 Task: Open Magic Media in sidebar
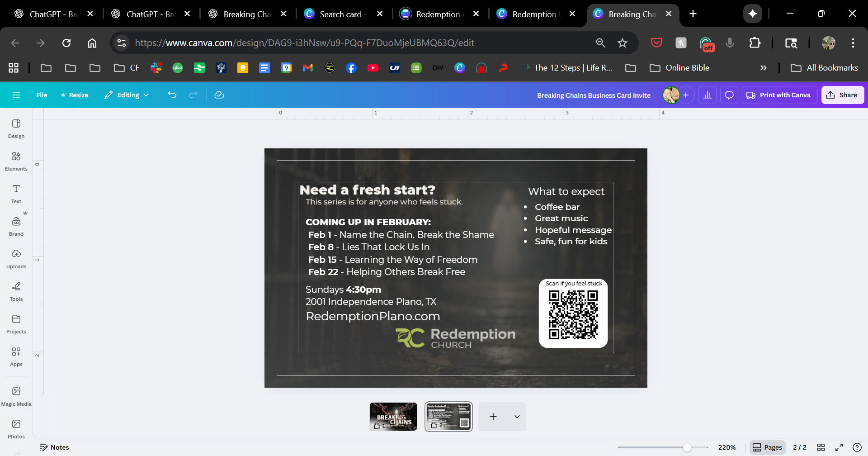tap(16, 396)
